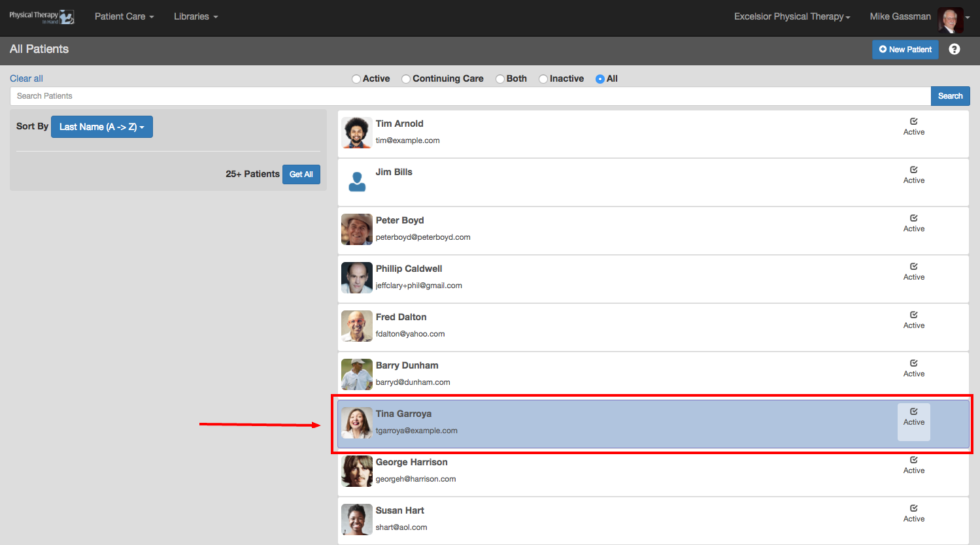The image size is (980, 545).
Task: Click the New Patient button
Action: pyautogui.click(x=905, y=50)
